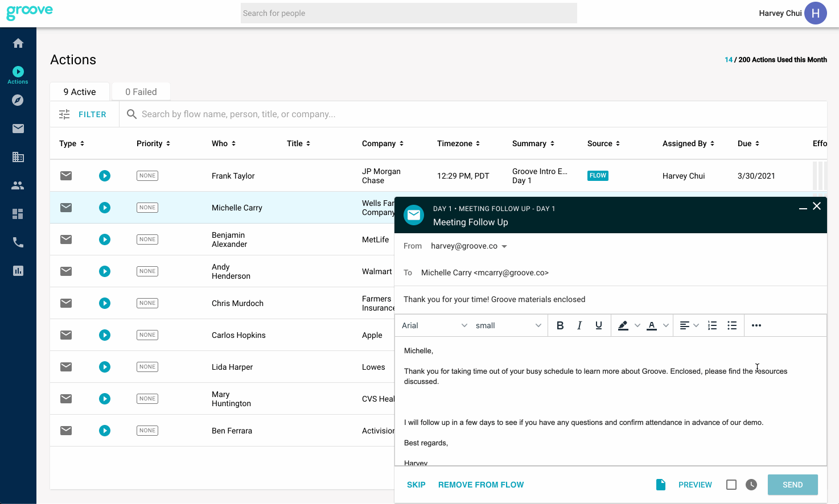The image size is (839, 504).
Task: Click the To recipient Michelle Carry field
Action: pyautogui.click(x=485, y=273)
